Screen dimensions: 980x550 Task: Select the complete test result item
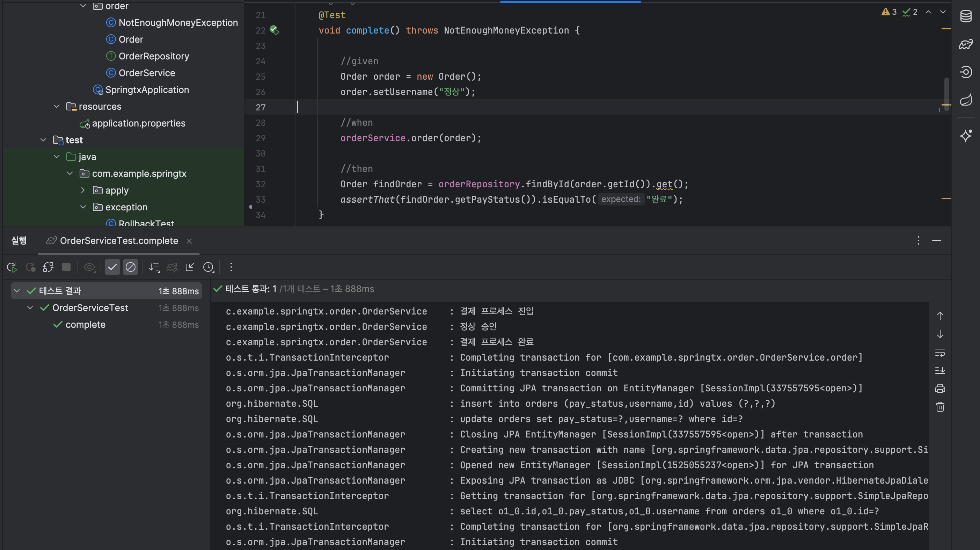pyautogui.click(x=85, y=325)
